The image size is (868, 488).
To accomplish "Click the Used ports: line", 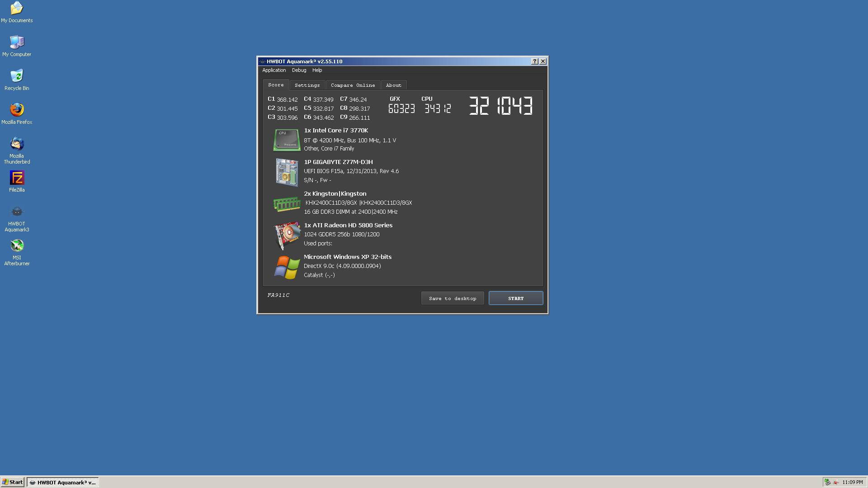I will pos(318,243).
